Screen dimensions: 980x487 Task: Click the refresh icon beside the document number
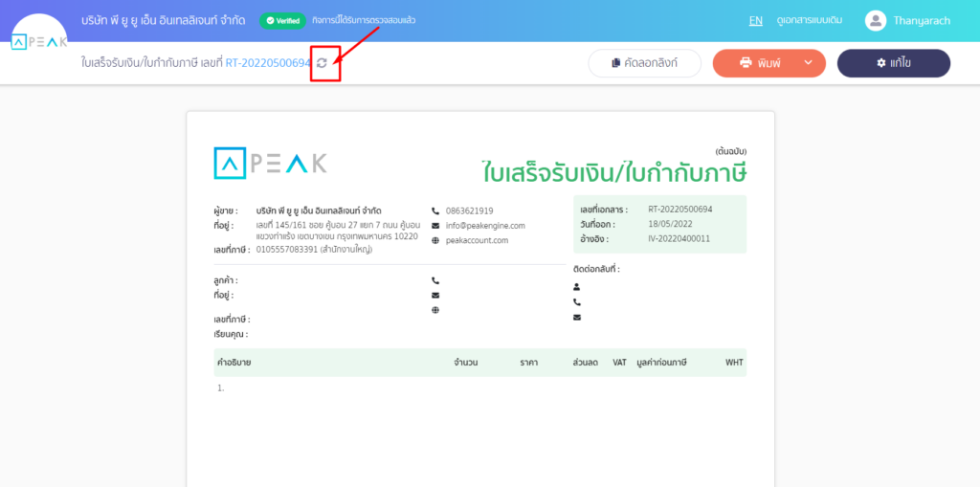tap(322, 62)
